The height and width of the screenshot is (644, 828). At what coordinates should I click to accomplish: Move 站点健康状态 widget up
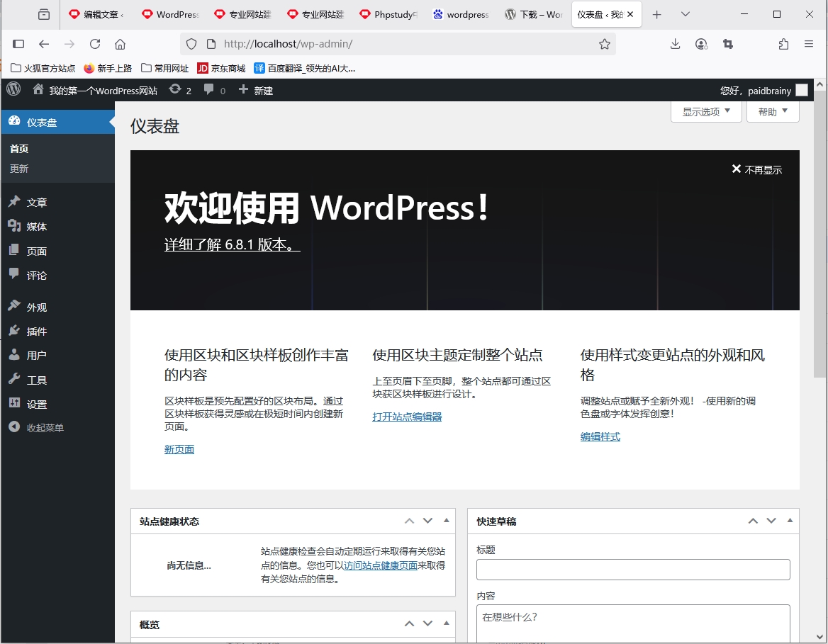tap(409, 521)
